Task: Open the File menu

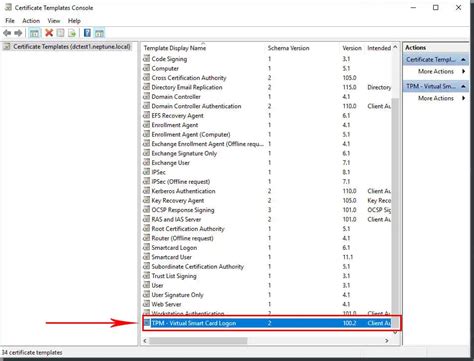Action: point(10,21)
